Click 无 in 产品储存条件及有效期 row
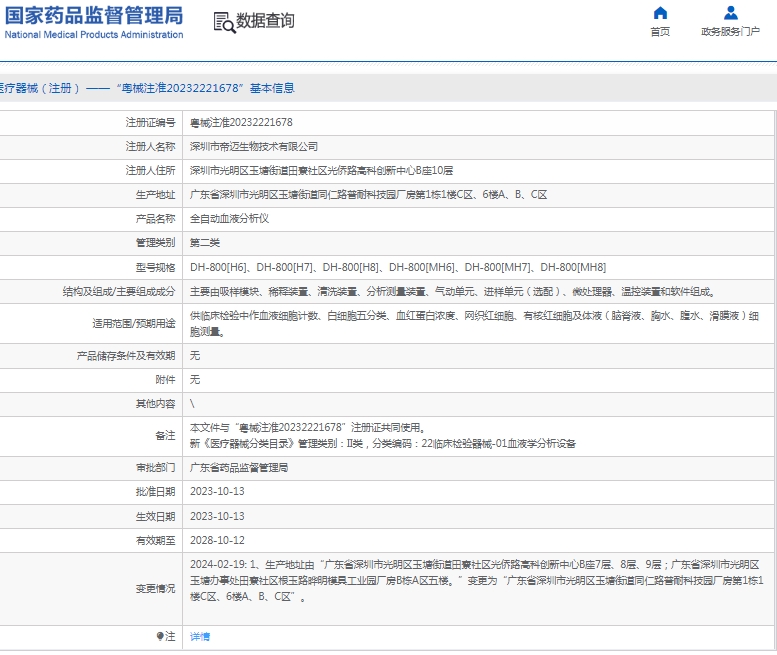Screen dimensions: 777x655 point(195,356)
